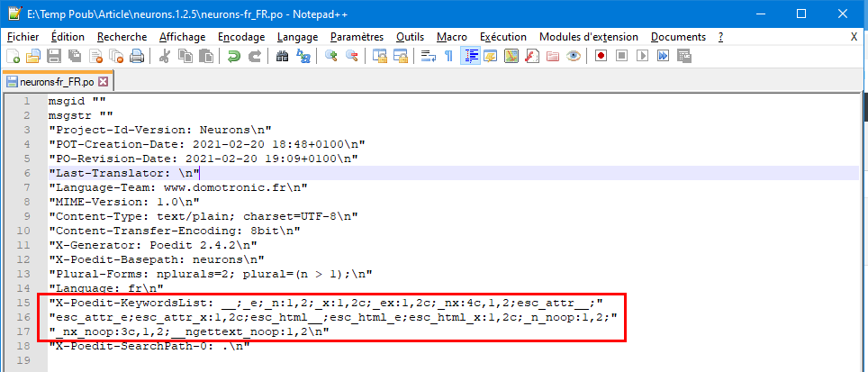Paste clipboard using toolbar Paste icon
Viewport: 868px width, 372px height.
tap(206, 56)
